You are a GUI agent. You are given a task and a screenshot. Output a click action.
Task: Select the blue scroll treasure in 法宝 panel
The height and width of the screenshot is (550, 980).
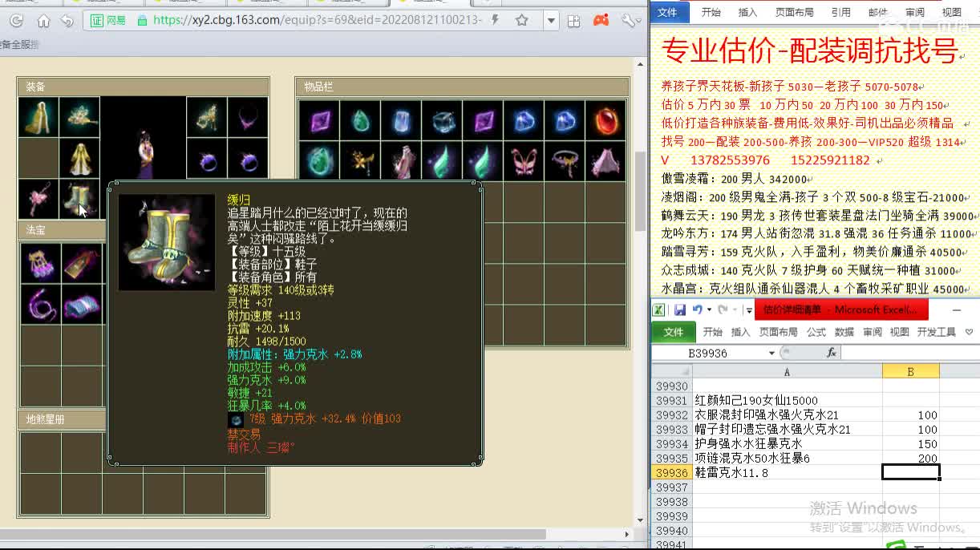[82, 305]
